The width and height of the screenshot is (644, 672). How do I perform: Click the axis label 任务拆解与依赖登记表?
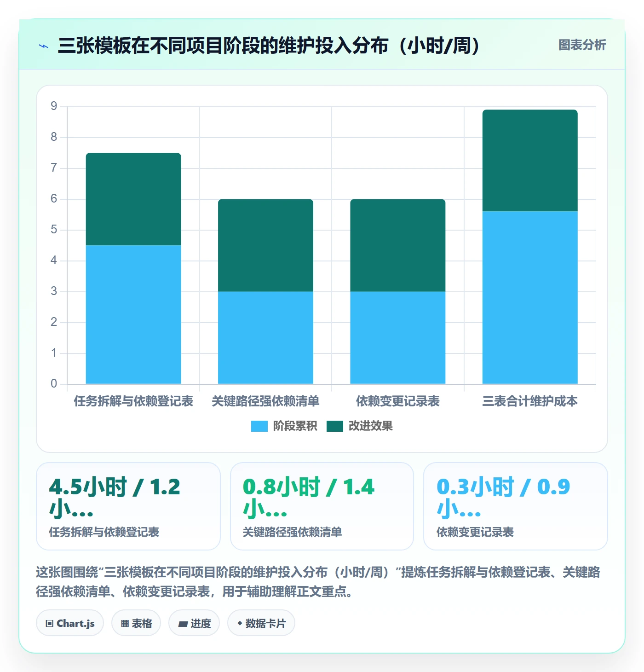[x=133, y=401]
